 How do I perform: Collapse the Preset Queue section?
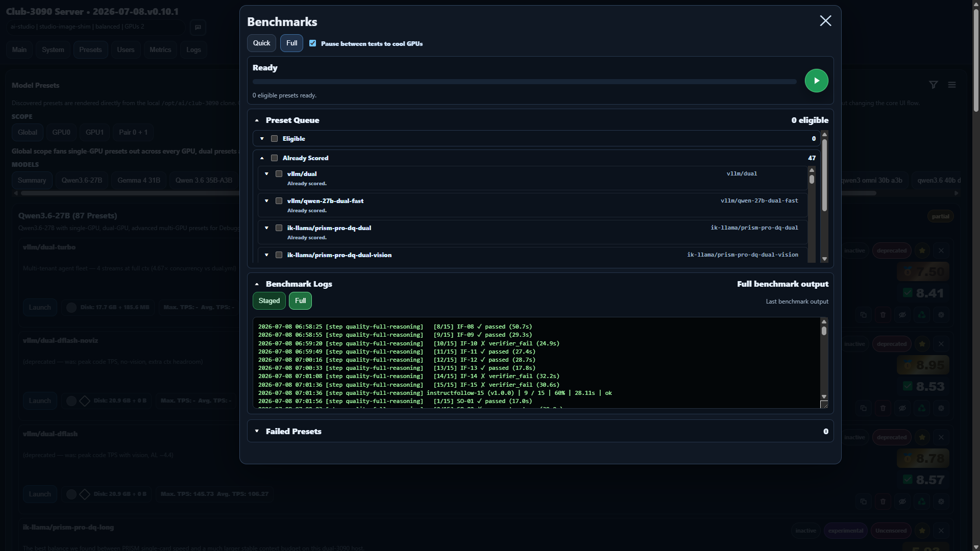point(257,120)
